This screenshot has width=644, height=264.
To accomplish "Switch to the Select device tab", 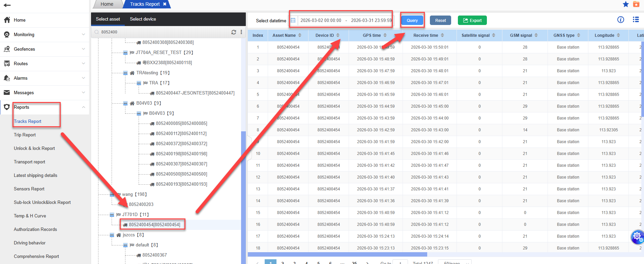I will click(143, 19).
